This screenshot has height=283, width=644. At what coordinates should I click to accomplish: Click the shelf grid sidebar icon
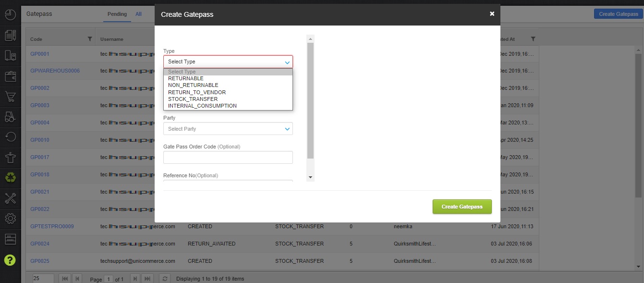[11, 239]
